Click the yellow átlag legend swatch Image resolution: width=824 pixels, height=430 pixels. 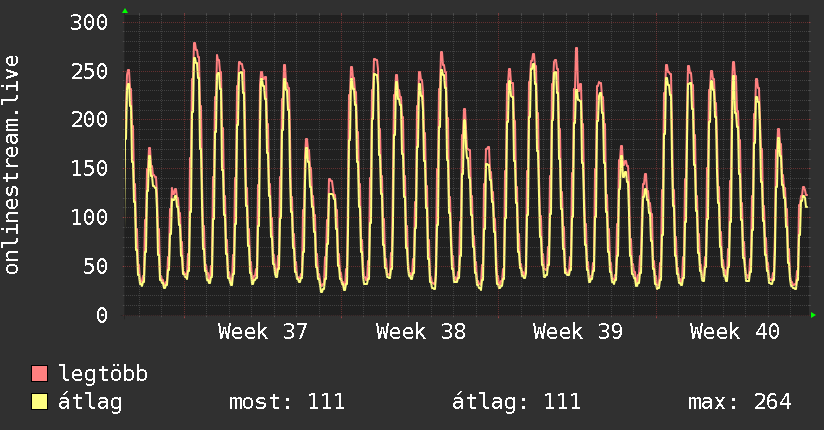pos(39,402)
